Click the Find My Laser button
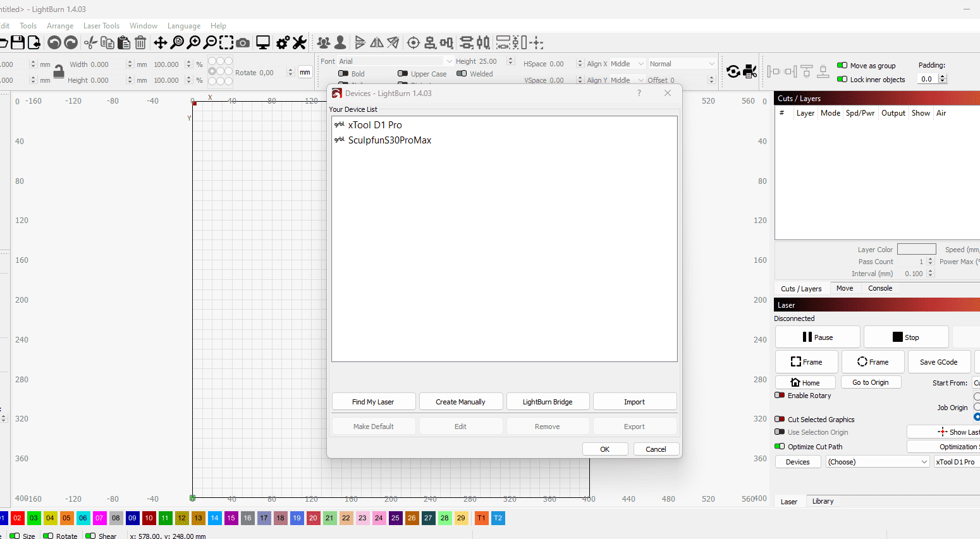The height and width of the screenshot is (539, 980). click(x=374, y=401)
